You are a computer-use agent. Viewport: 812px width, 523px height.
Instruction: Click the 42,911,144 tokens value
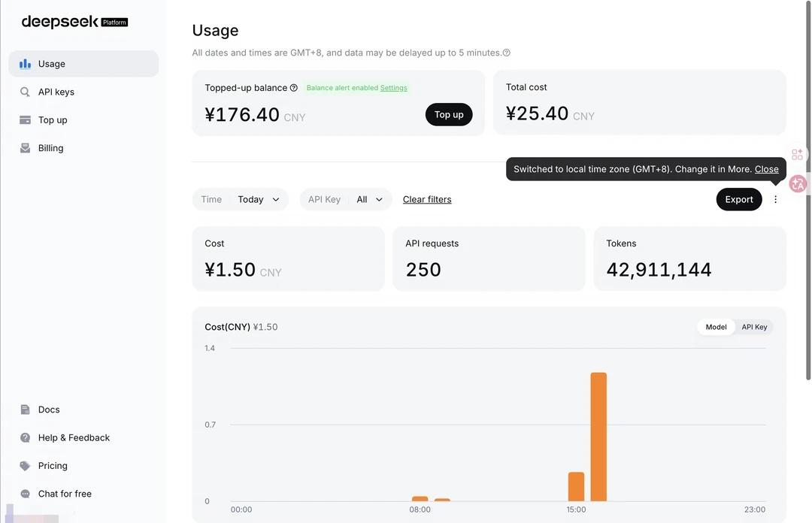(x=659, y=270)
